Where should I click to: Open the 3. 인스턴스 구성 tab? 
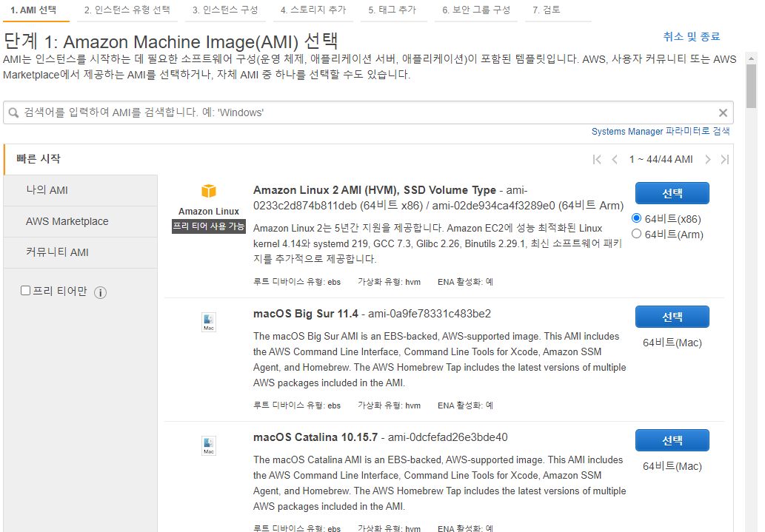pyautogui.click(x=225, y=10)
